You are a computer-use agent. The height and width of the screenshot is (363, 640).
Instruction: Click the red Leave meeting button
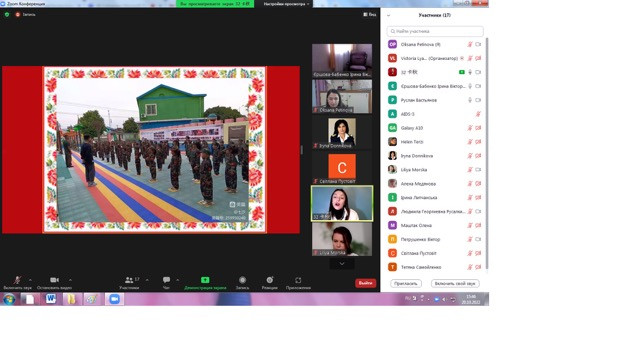pos(365,283)
